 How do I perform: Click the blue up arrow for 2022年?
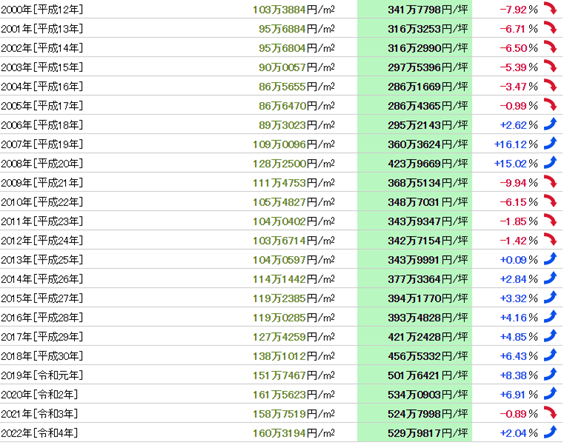(550, 432)
